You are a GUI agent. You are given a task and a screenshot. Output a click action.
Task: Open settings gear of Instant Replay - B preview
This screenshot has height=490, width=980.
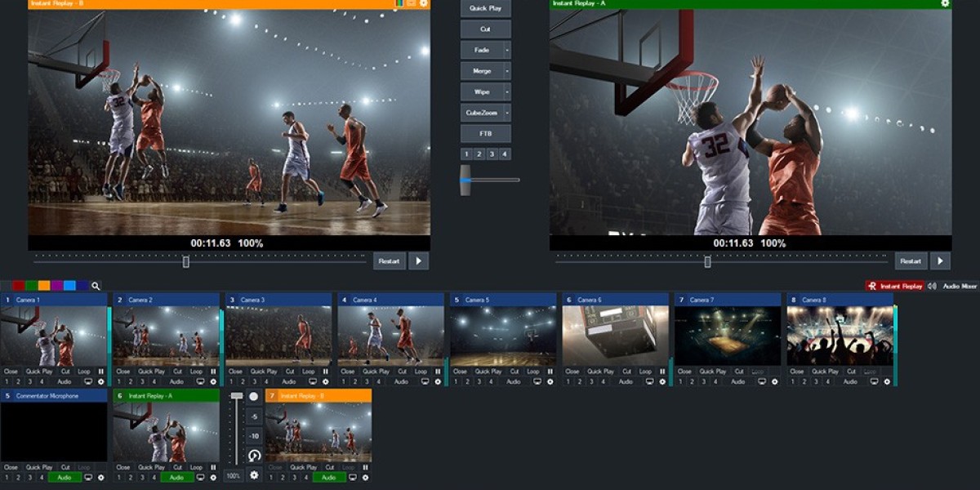click(x=423, y=3)
